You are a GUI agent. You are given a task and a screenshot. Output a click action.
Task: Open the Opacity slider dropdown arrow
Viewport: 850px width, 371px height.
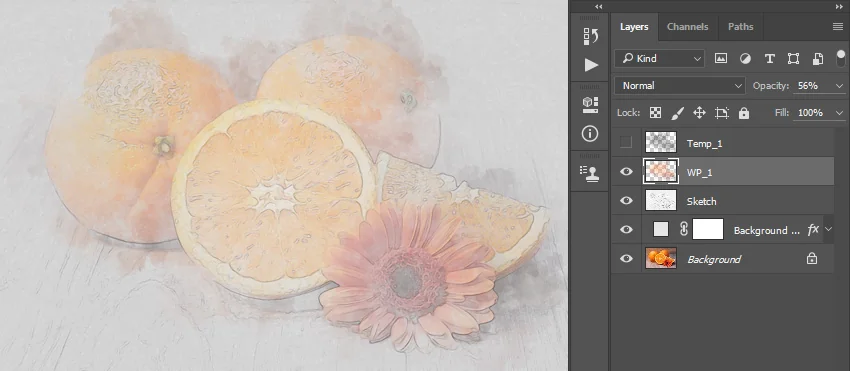[x=840, y=86]
